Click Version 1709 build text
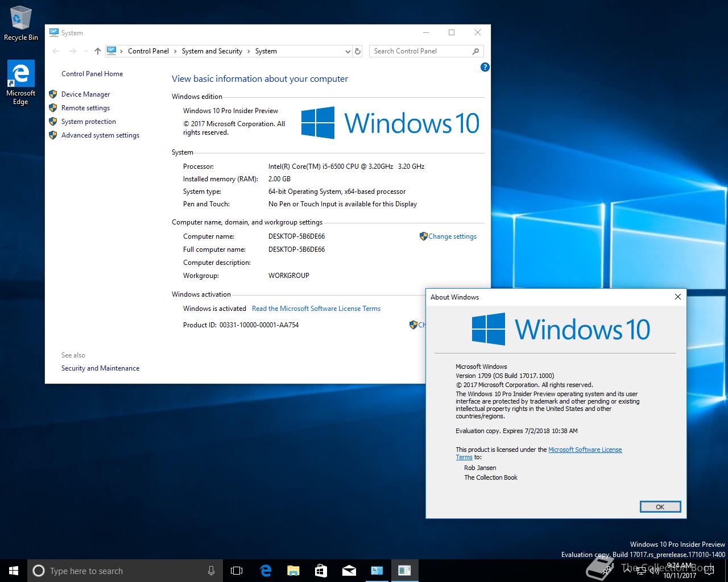 pyautogui.click(x=504, y=376)
